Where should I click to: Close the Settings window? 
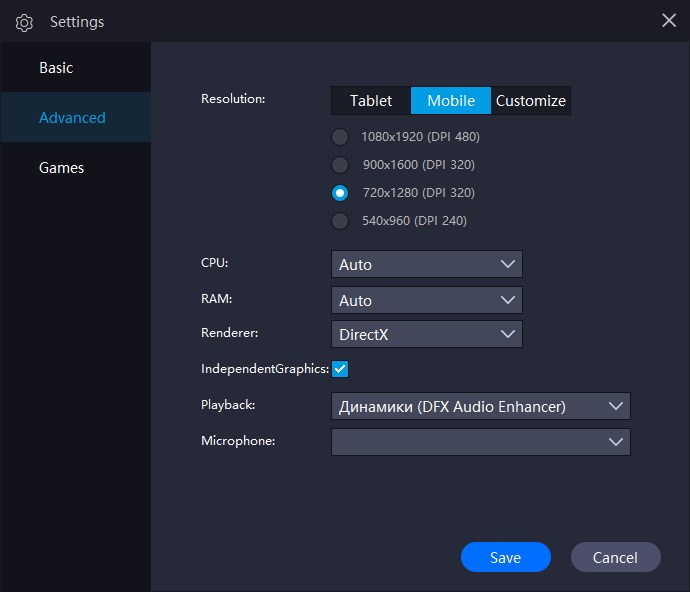click(669, 20)
